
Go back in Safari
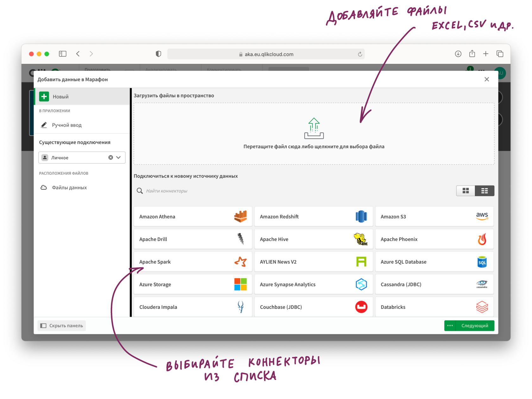(78, 54)
